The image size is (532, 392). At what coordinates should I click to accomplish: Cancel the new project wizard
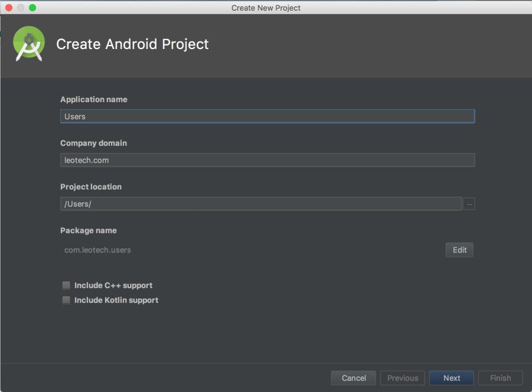pyautogui.click(x=353, y=378)
